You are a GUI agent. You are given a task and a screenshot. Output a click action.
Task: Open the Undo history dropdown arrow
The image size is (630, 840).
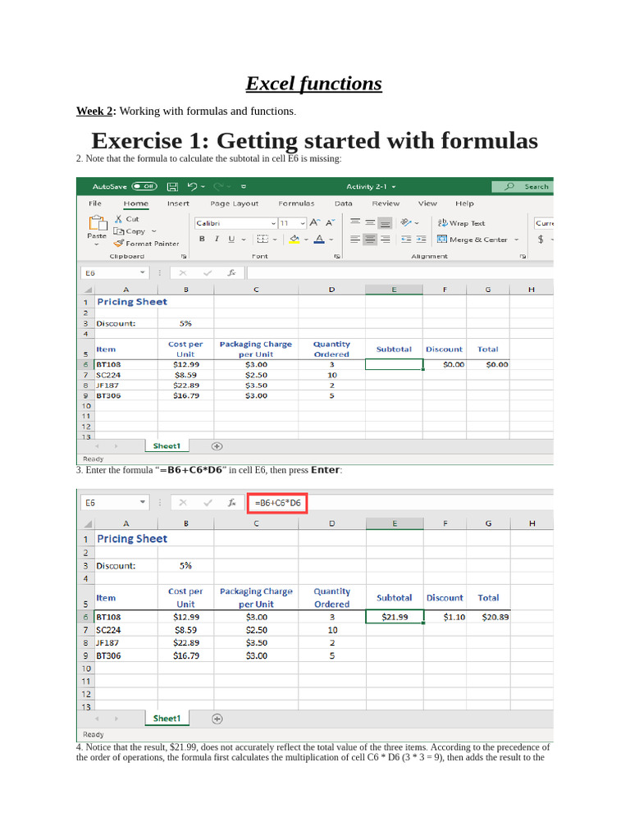(x=203, y=186)
